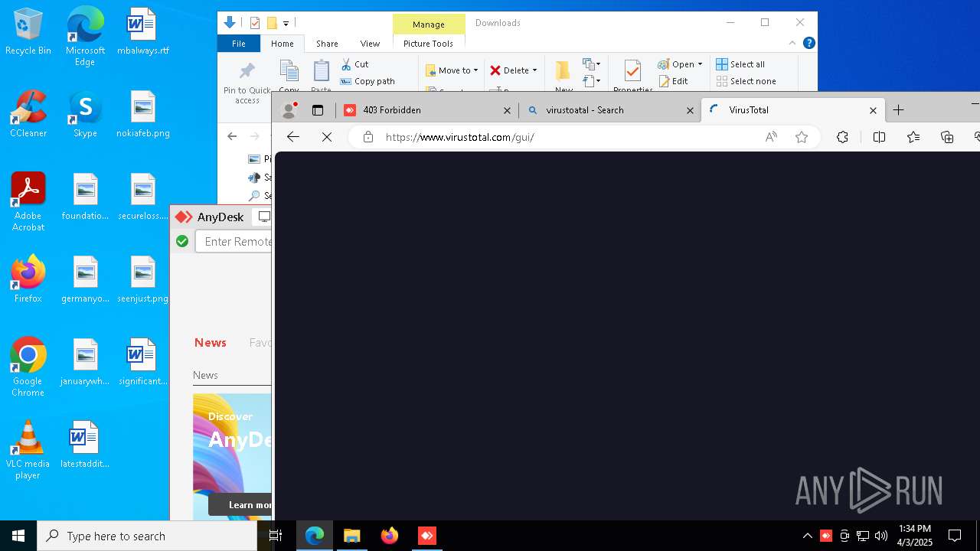Image resolution: width=980 pixels, height=551 pixels.
Task: Open Edge tab actions menu icon
Action: 318,110
